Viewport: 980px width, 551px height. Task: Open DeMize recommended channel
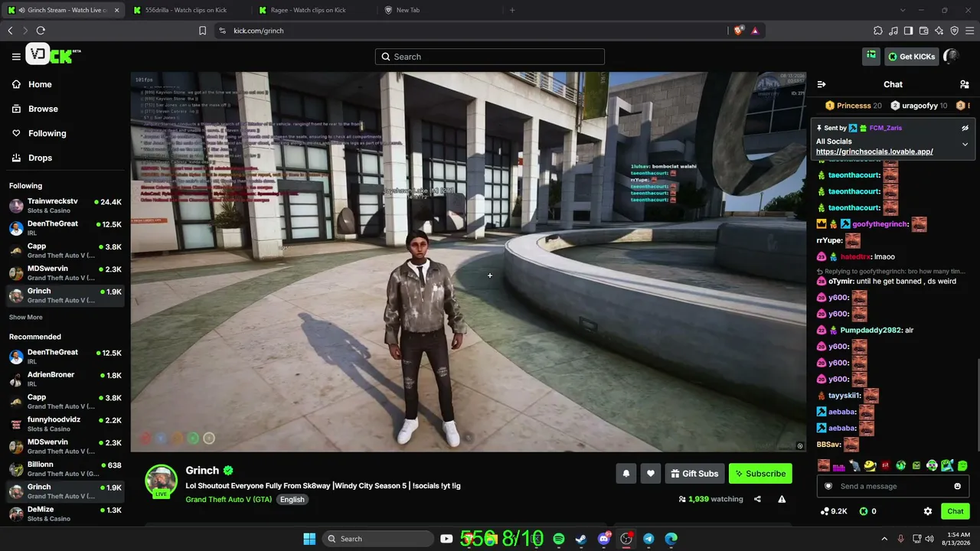(65, 514)
